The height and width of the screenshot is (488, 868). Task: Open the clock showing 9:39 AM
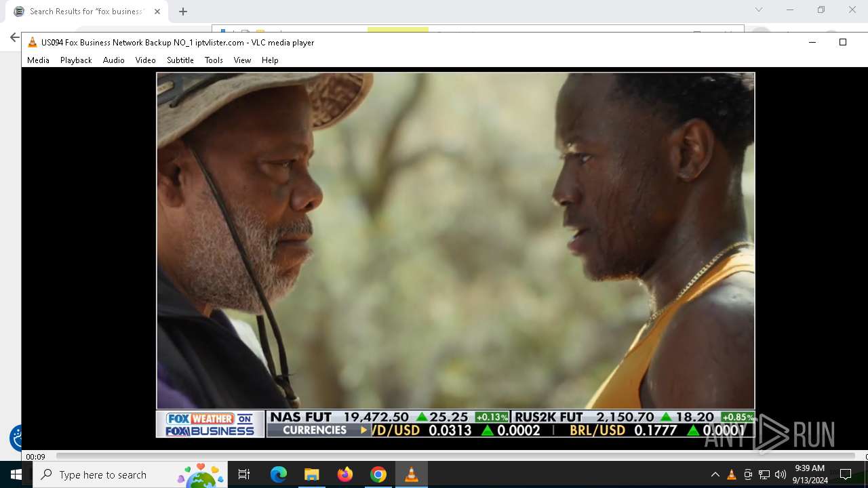[x=810, y=474]
